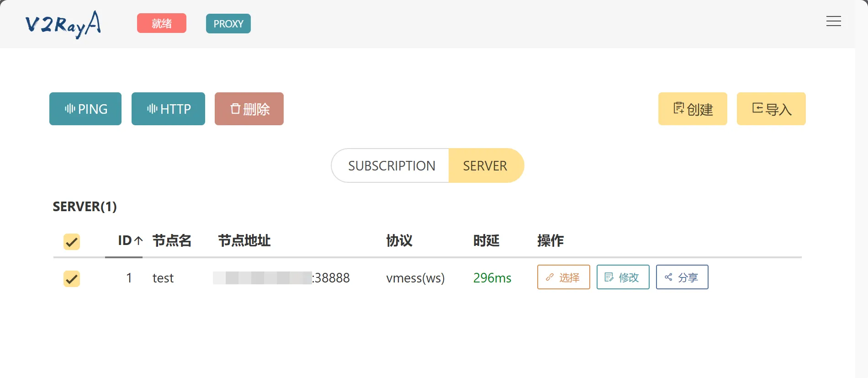Click the 节点名 column header
Viewport: 868px width, 378px height.
pos(172,240)
